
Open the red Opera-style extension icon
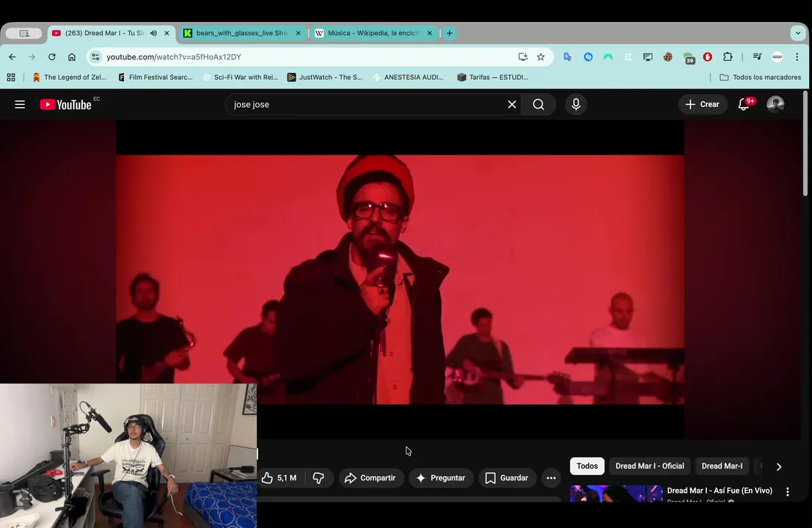coord(707,57)
